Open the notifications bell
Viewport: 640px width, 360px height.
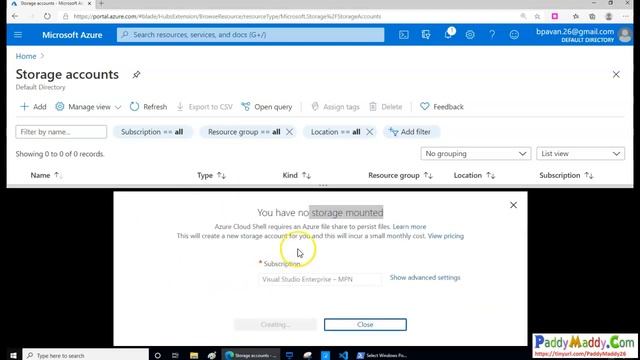point(448,34)
